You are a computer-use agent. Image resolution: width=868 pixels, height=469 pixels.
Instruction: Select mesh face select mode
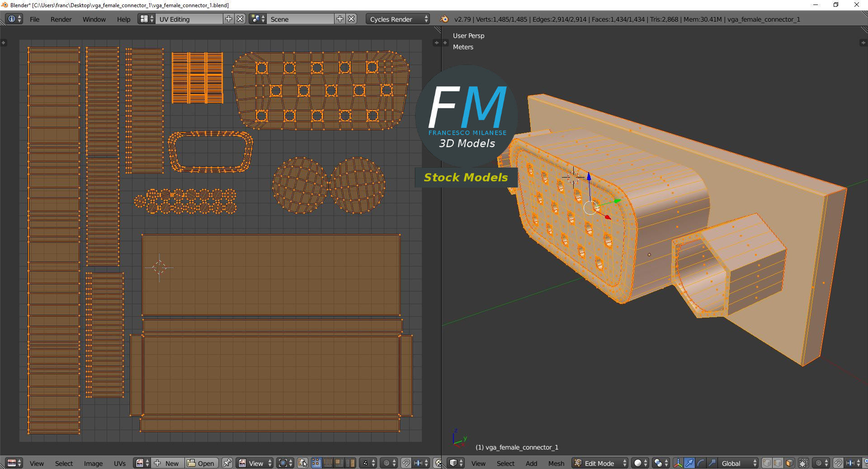pos(789,463)
